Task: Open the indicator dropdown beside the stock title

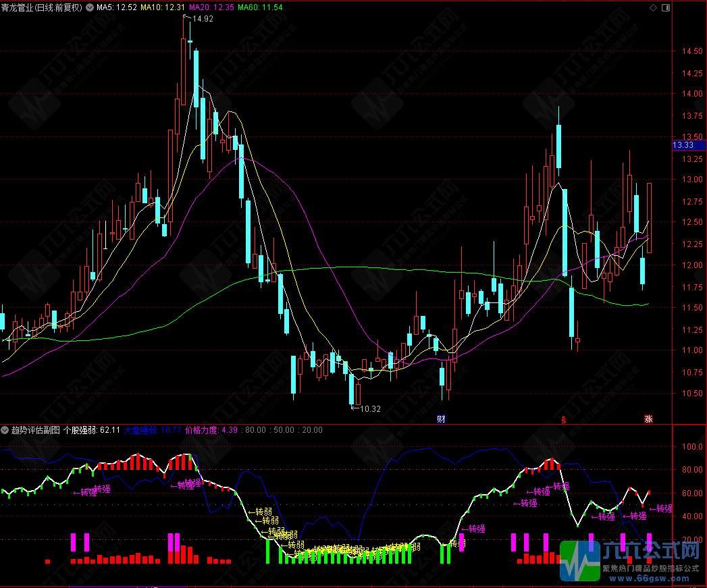Action: pos(90,7)
